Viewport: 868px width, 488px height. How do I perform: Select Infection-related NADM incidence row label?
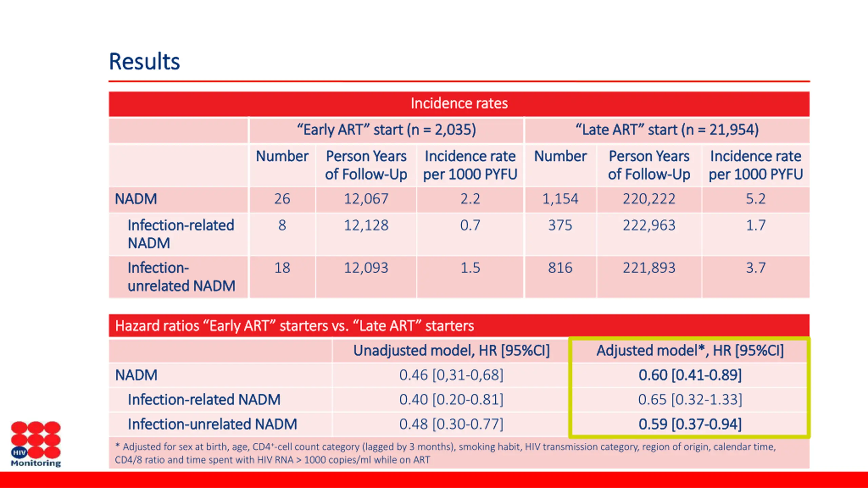point(181,234)
